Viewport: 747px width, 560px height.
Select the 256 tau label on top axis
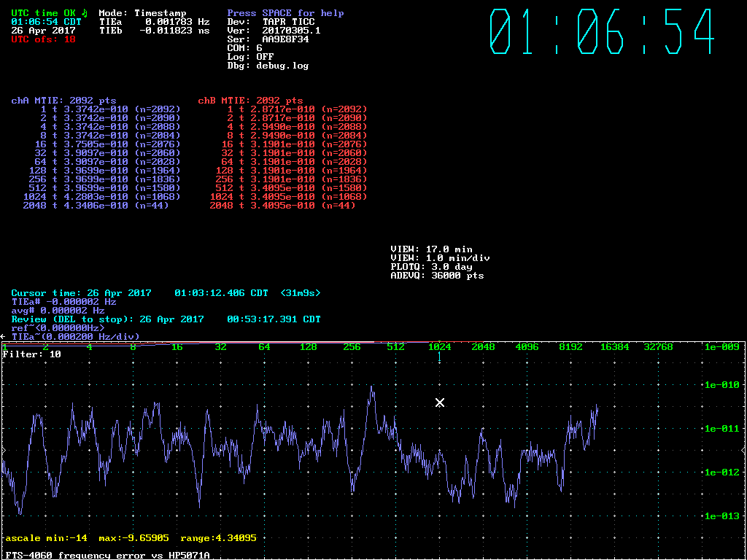click(x=352, y=347)
